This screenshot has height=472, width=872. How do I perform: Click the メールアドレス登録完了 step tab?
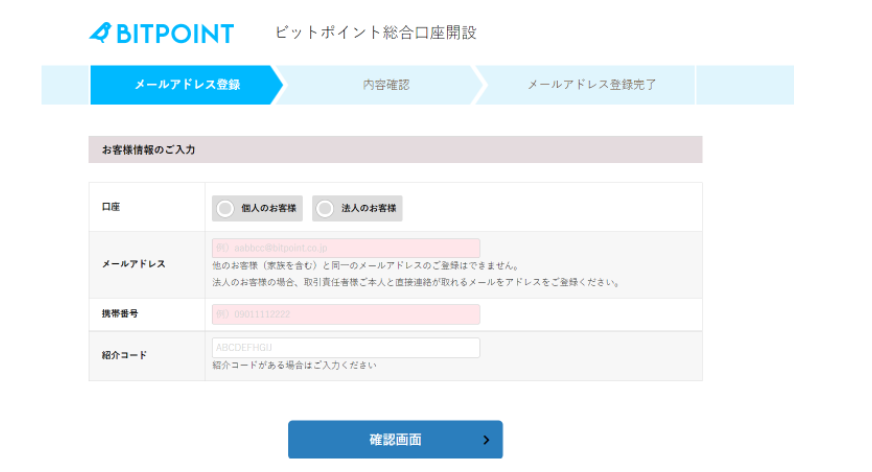(592, 85)
